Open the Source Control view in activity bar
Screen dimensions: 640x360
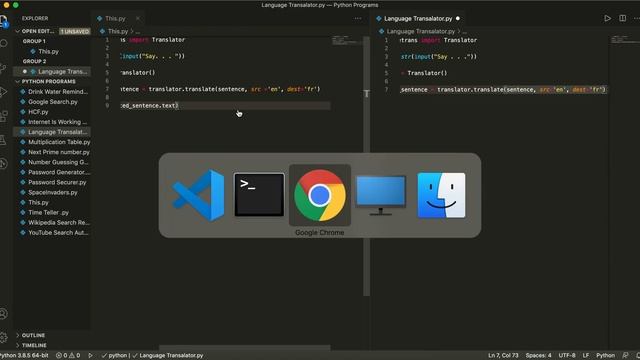pos(4,68)
